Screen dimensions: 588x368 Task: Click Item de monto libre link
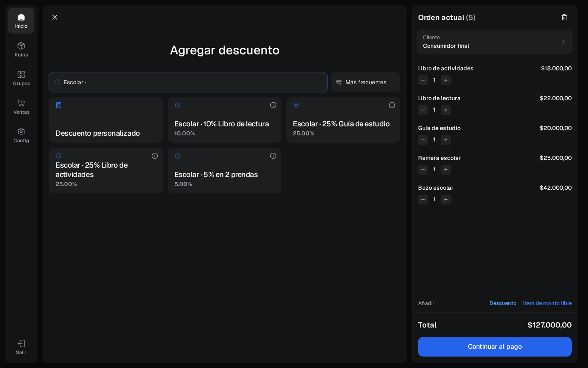click(x=547, y=303)
